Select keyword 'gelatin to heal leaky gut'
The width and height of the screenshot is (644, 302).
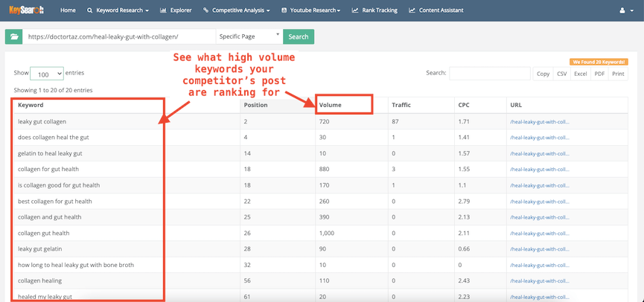[50, 153]
